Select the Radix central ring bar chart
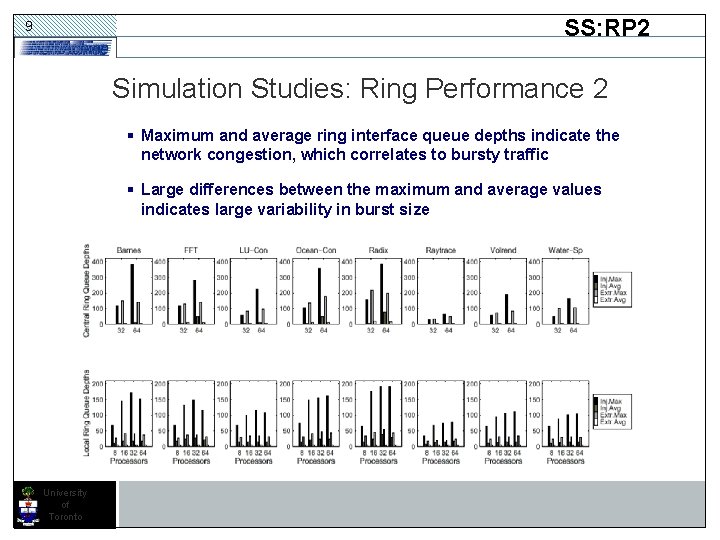720x540 pixels. click(378, 291)
